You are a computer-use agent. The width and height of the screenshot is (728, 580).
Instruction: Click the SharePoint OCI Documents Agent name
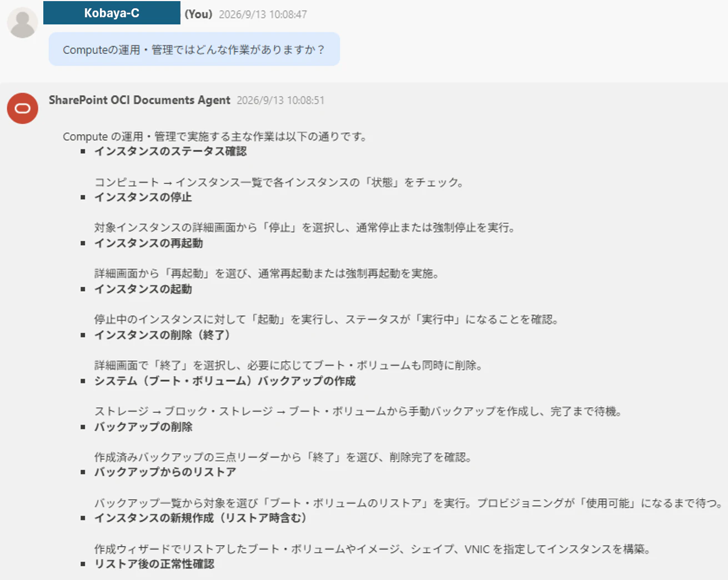point(139,100)
